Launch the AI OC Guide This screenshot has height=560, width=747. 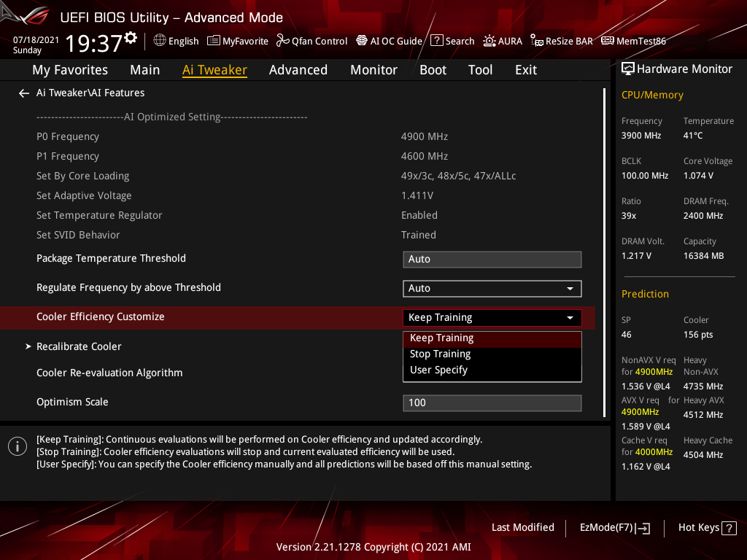(389, 41)
